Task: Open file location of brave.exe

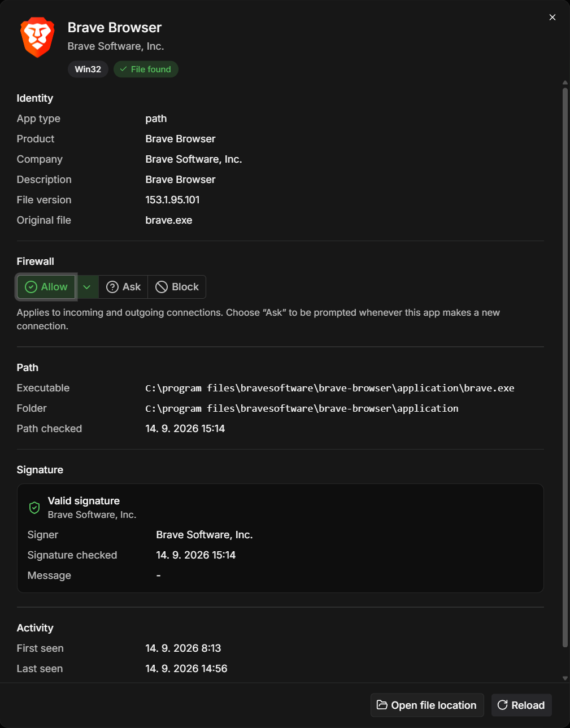Action: [427, 705]
